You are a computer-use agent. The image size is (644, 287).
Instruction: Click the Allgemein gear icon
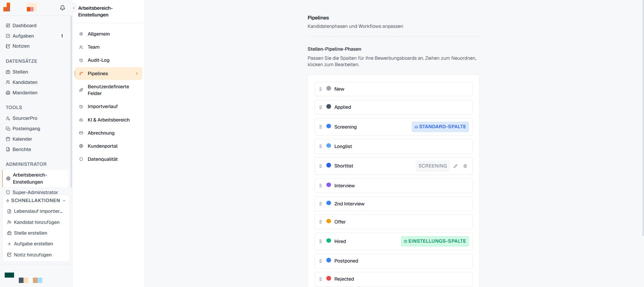[x=81, y=34]
